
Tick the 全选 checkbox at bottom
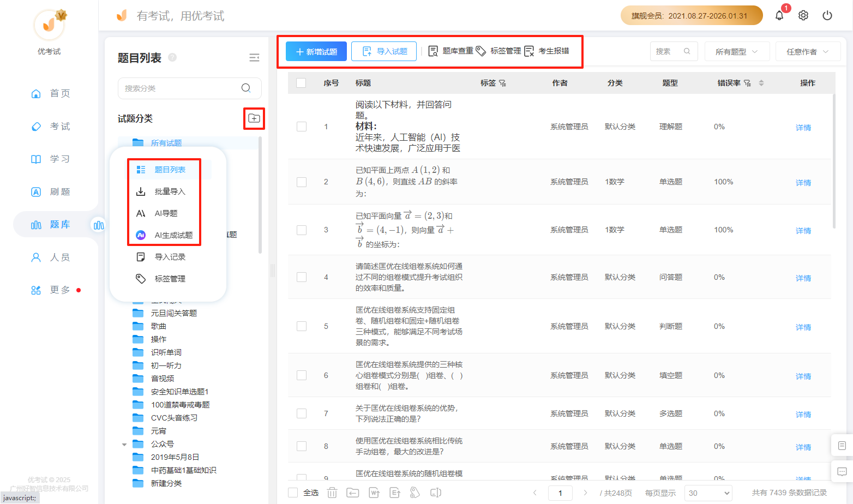(x=293, y=493)
